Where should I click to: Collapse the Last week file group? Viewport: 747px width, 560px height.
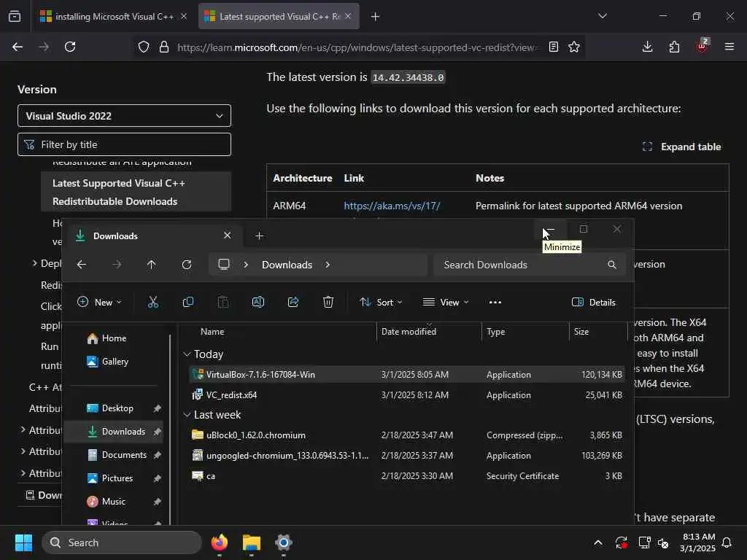pos(187,414)
